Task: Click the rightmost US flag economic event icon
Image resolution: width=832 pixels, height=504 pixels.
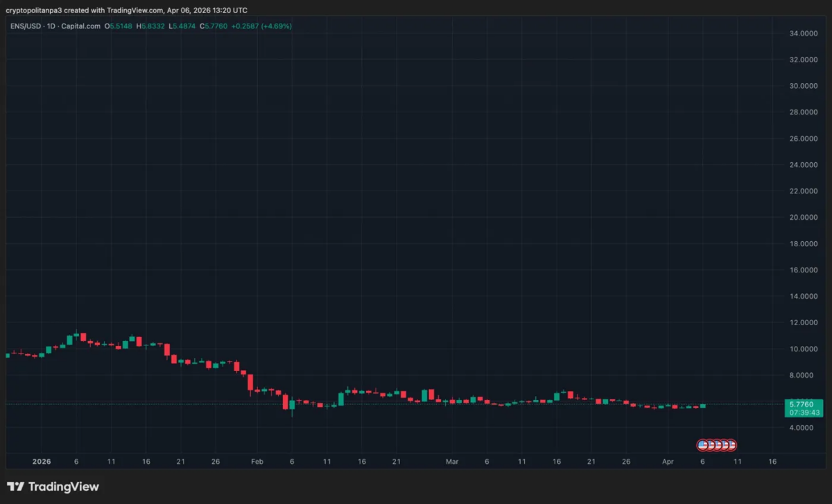Action: pyautogui.click(x=730, y=444)
